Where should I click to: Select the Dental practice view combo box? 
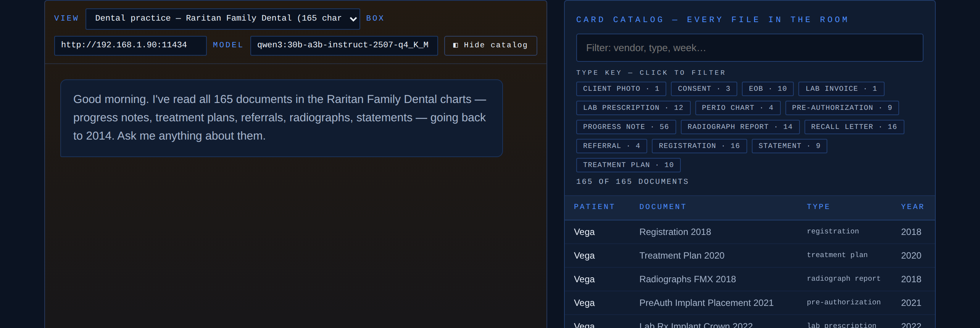222,19
